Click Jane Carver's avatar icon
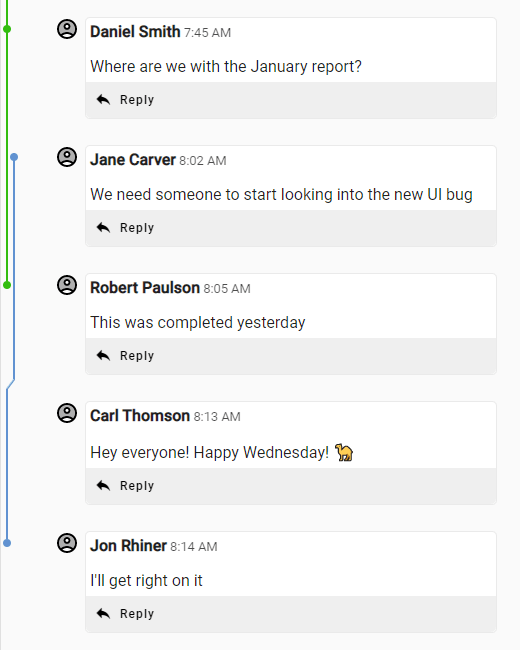Viewport: 520px width, 650px height. click(67, 157)
